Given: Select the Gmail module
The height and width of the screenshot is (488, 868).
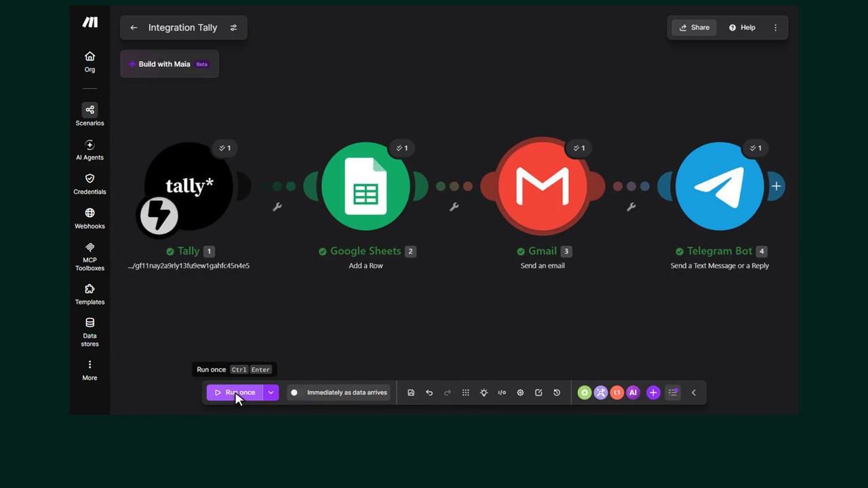Looking at the screenshot, I should (x=542, y=186).
